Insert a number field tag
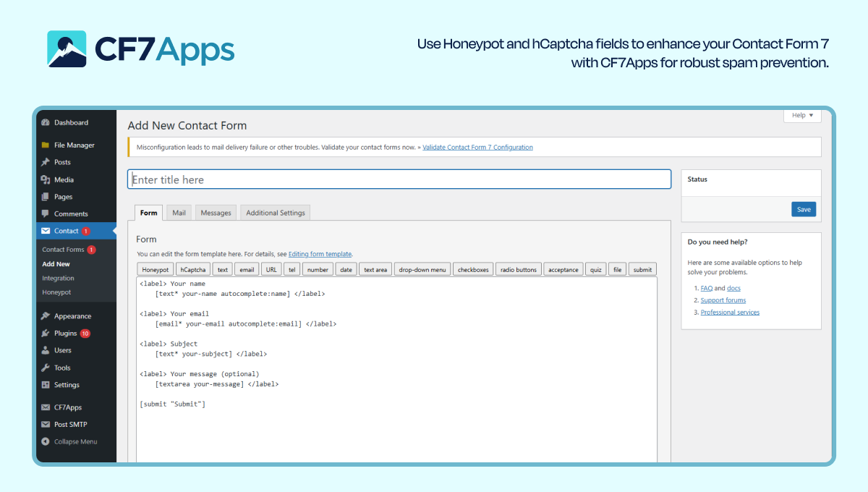This screenshot has width=868, height=492. click(x=318, y=270)
